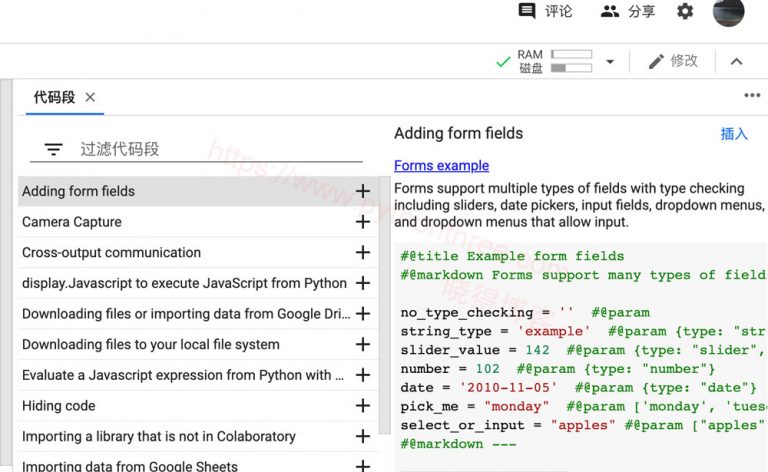Click the user profile avatar
The height and width of the screenshot is (472, 768).
click(x=728, y=12)
